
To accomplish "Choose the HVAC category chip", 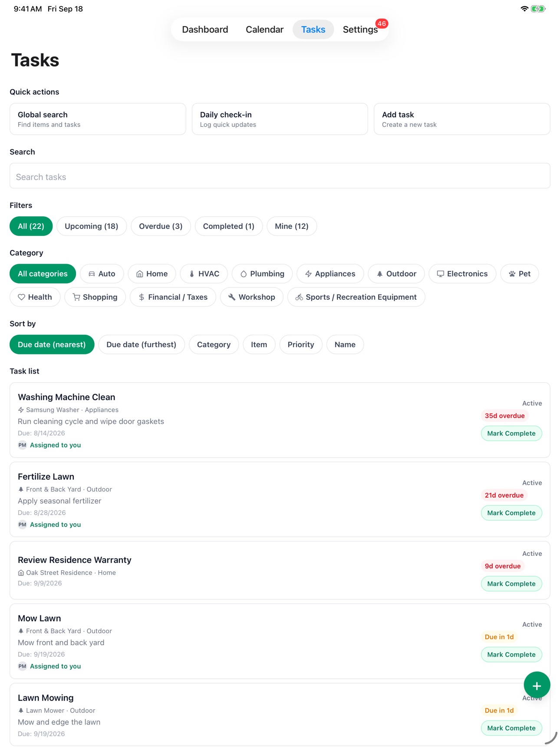I will point(204,274).
